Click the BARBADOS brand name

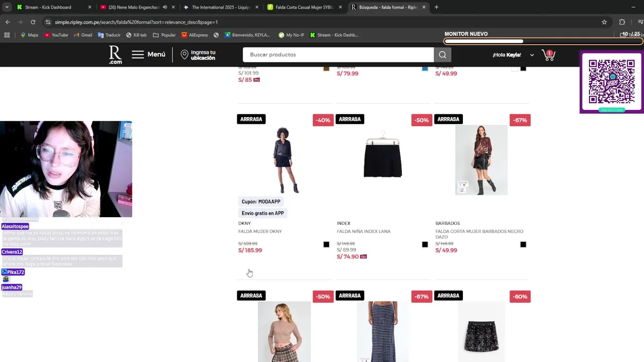click(447, 223)
